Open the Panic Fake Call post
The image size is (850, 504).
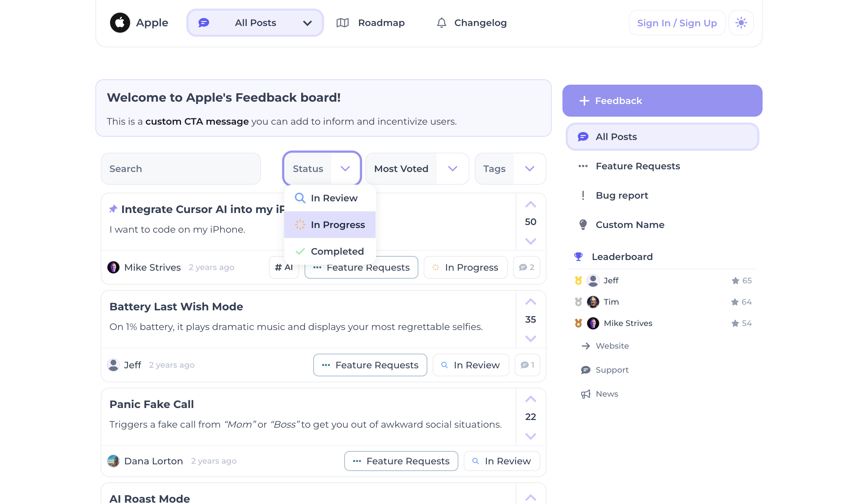click(151, 404)
